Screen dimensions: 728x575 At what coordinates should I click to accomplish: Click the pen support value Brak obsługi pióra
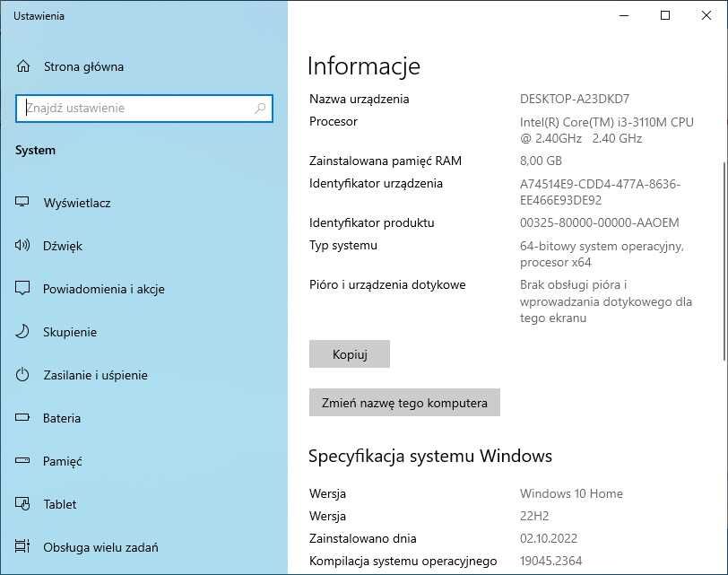point(606,301)
